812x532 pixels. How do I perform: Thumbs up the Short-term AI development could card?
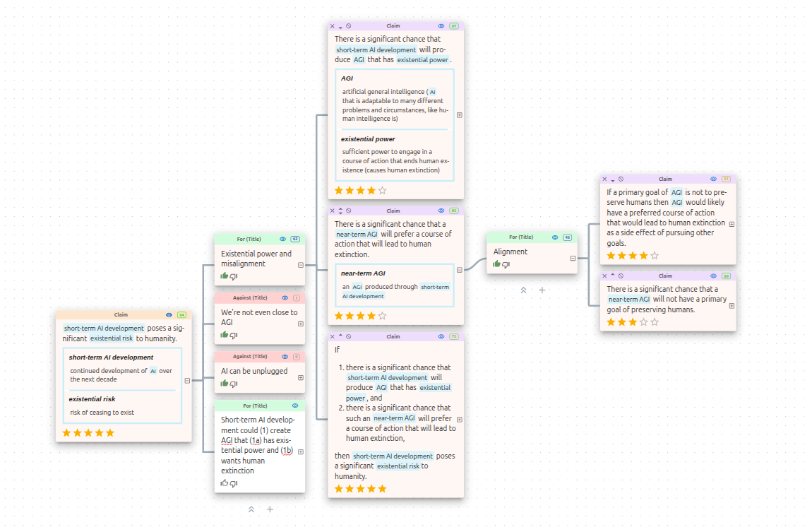point(225,483)
